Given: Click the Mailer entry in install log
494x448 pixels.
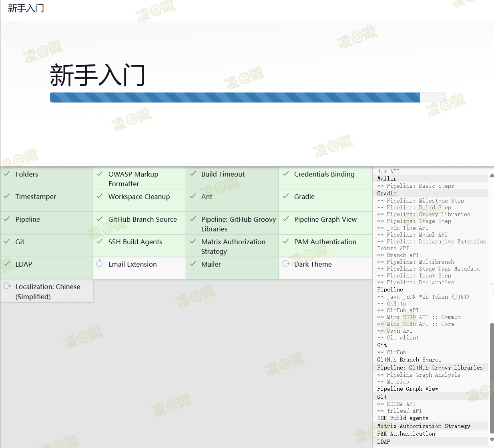Looking at the screenshot, I should point(387,179).
